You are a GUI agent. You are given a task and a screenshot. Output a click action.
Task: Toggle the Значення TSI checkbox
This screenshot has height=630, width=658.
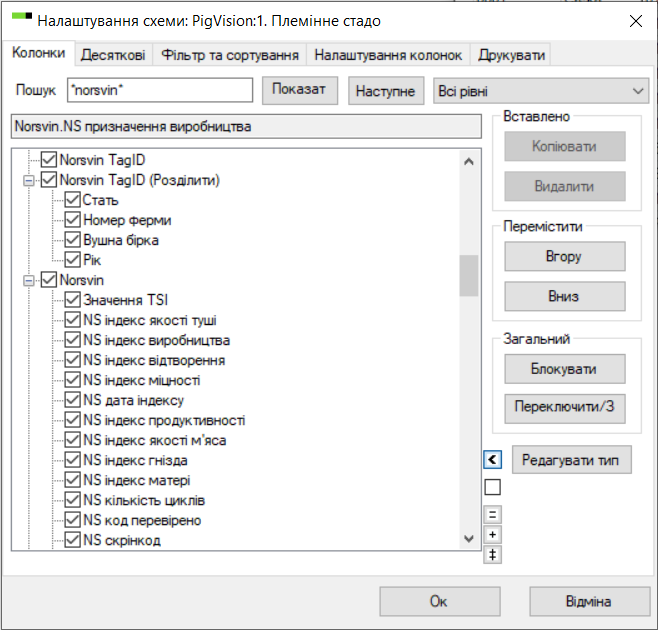72,300
